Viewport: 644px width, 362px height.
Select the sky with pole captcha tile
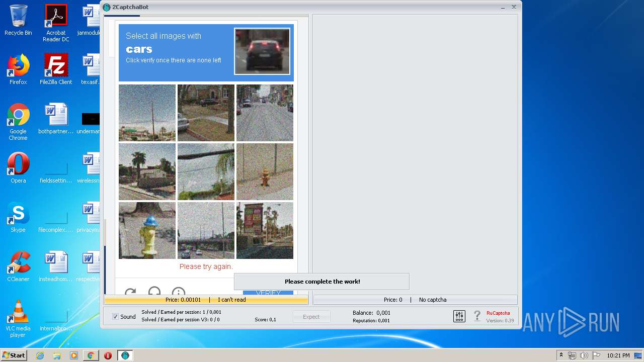click(x=147, y=113)
